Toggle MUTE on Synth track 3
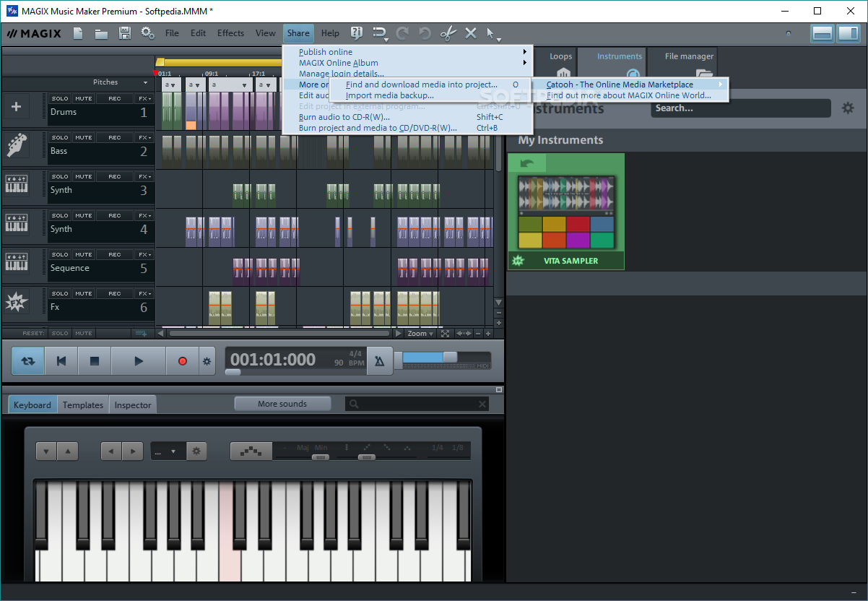The image size is (868, 601). pyautogui.click(x=84, y=176)
